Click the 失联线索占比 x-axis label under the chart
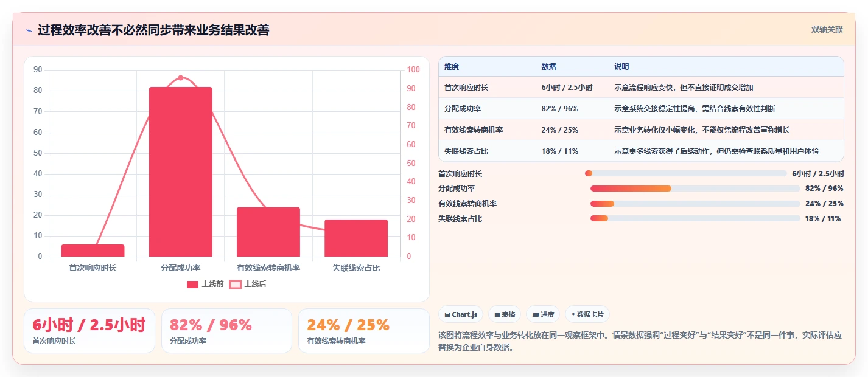The width and height of the screenshot is (868, 377). point(356,268)
